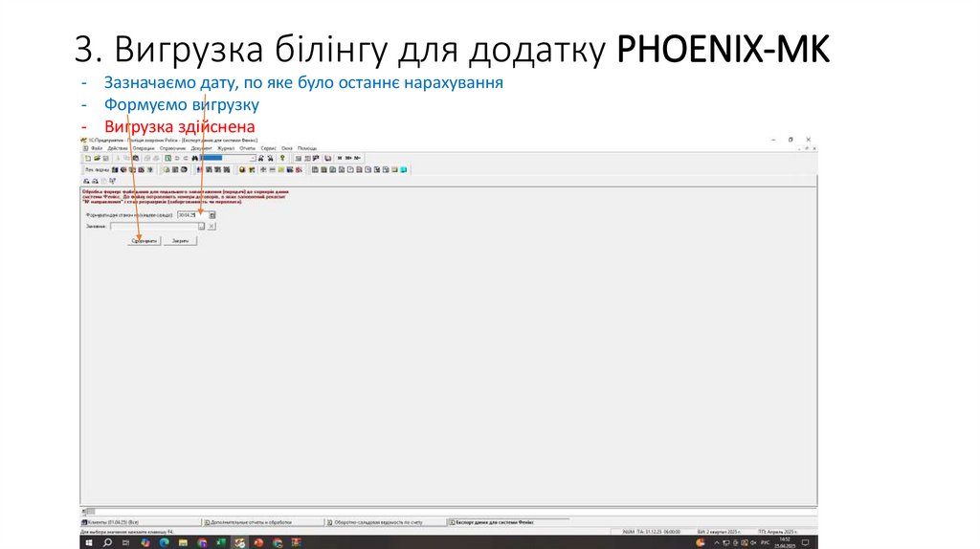
Task: Click the cyan square toolbar icon
Action: point(403,170)
